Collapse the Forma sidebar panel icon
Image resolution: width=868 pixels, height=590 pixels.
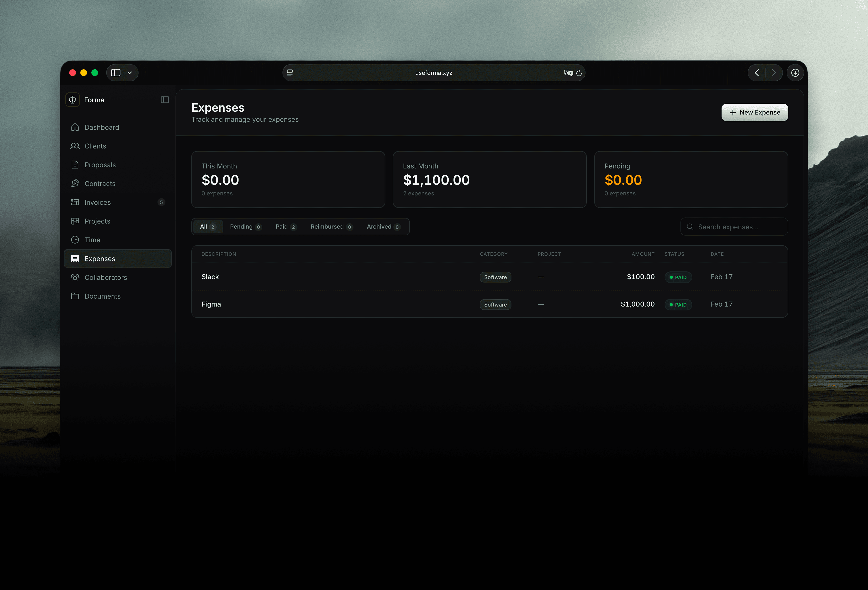(x=165, y=100)
